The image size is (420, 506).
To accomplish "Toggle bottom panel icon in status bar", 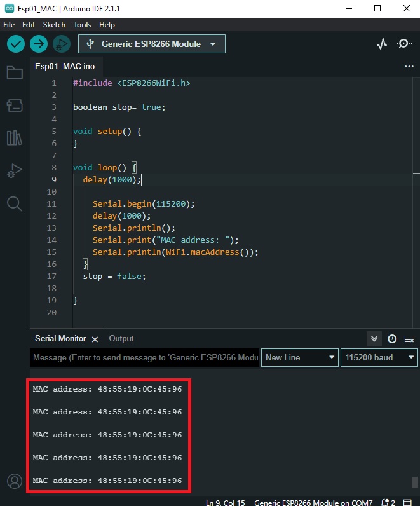I will click(x=408, y=502).
